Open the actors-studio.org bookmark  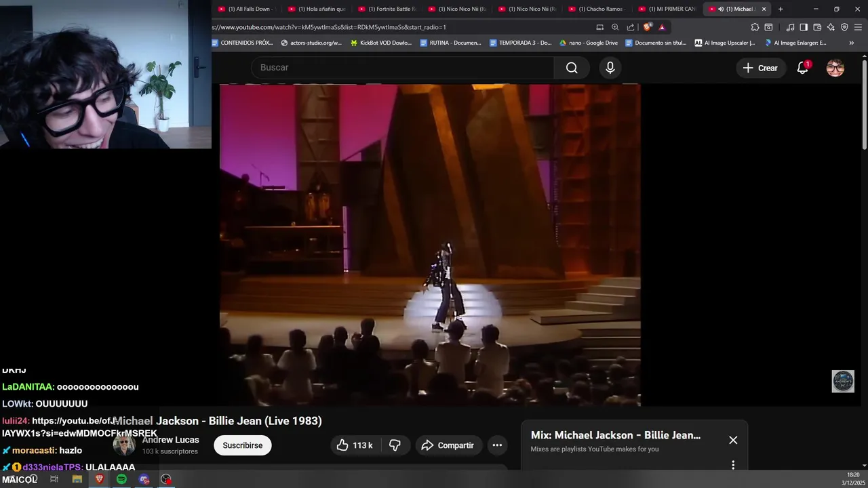311,43
